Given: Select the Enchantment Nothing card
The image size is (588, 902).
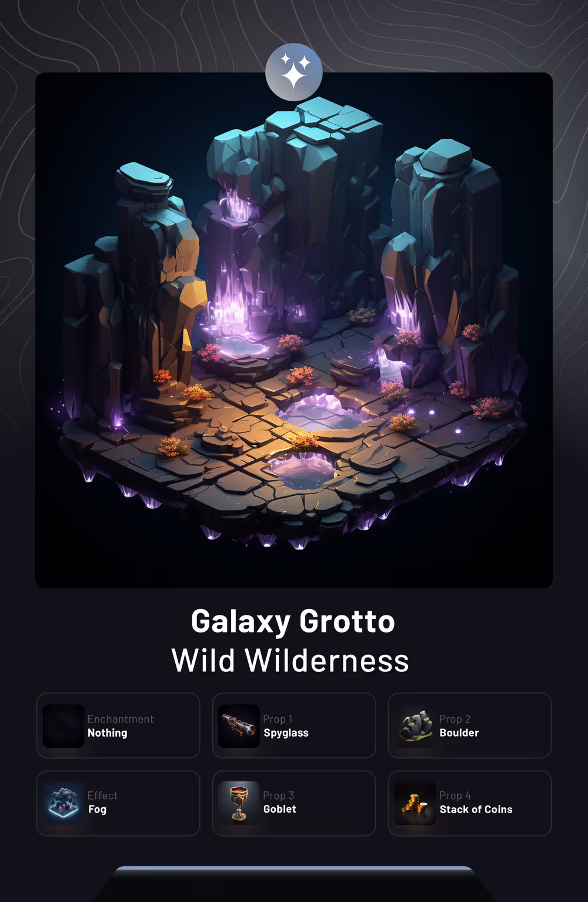Looking at the screenshot, I should point(118,725).
